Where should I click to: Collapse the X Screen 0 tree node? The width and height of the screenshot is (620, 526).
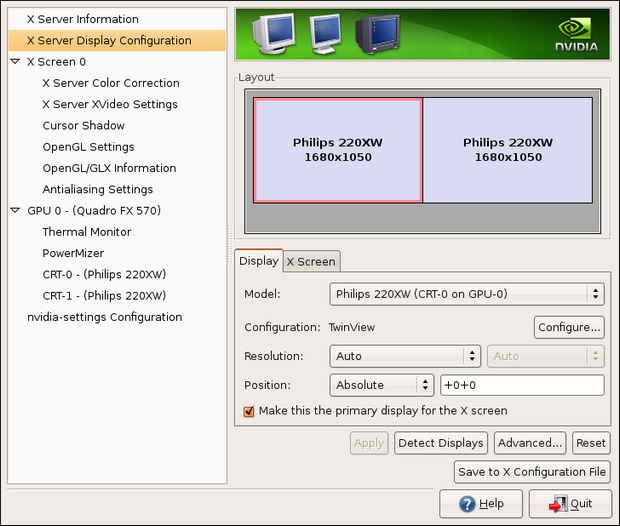(x=15, y=62)
